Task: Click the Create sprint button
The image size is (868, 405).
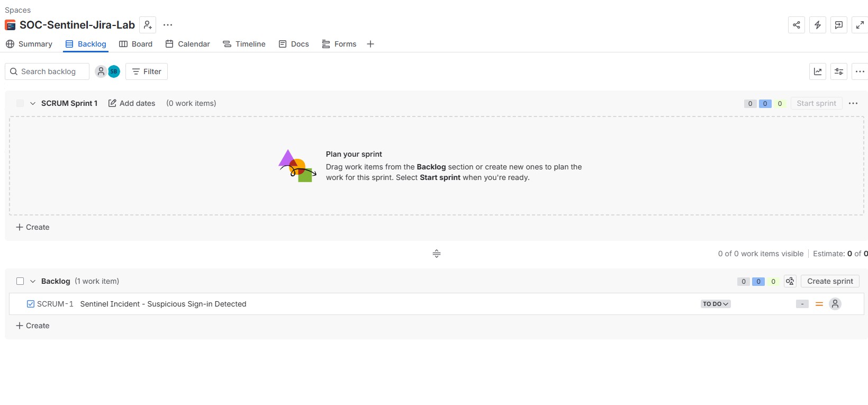Action: (830, 281)
